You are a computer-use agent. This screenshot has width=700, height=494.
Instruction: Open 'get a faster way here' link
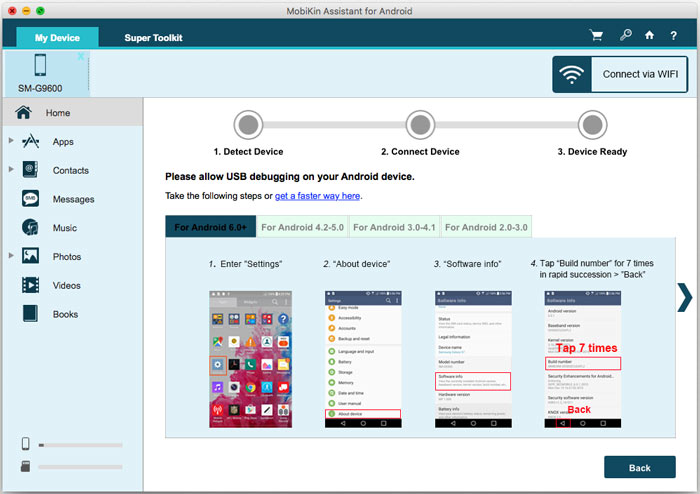pyautogui.click(x=317, y=196)
